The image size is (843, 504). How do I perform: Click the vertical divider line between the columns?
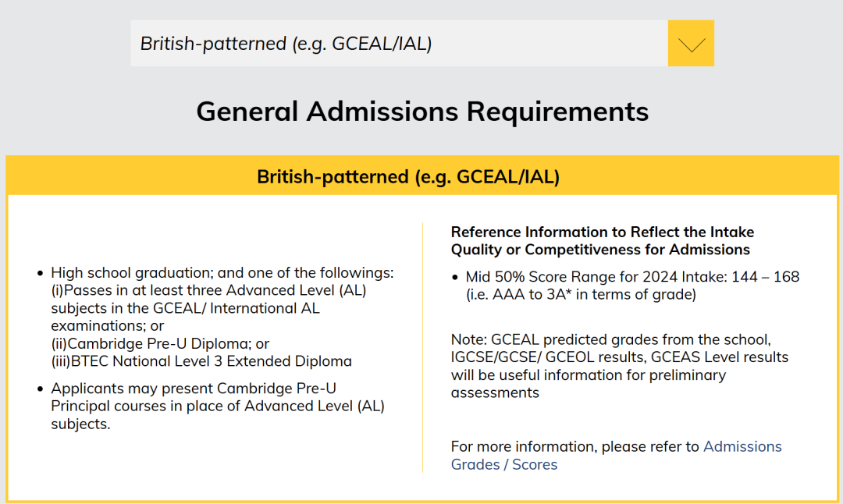(x=423, y=348)
